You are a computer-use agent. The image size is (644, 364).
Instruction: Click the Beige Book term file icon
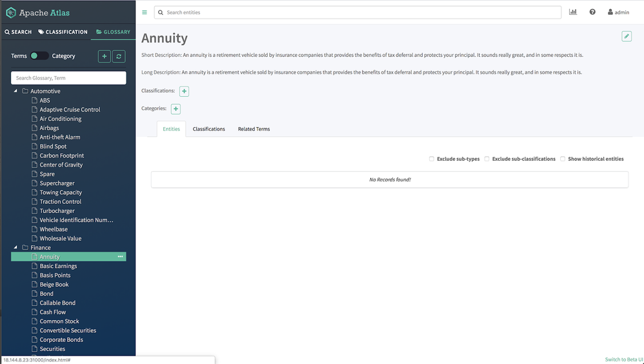point(34,285)
